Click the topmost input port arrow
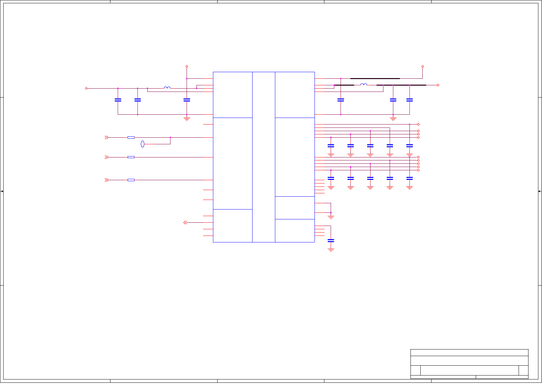542x392 pixels. [106, 137]
